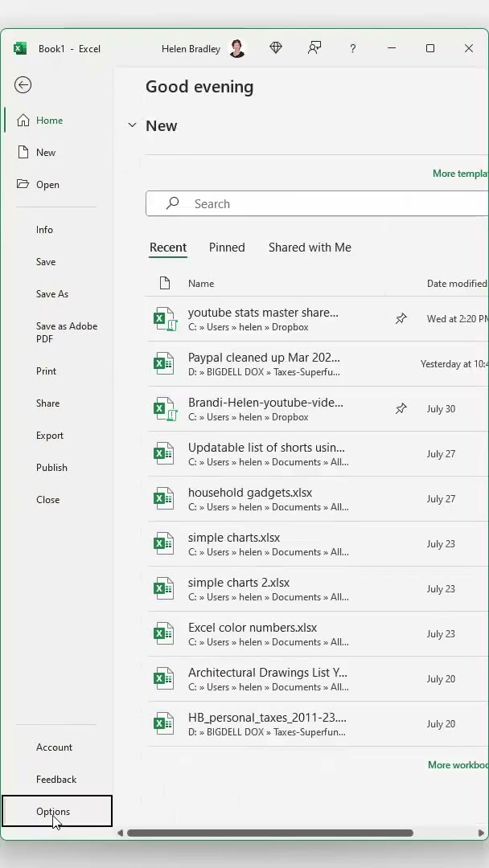Viewport: 489px width, 868px height.
Task: Open the More templates link
Action: 460,174
